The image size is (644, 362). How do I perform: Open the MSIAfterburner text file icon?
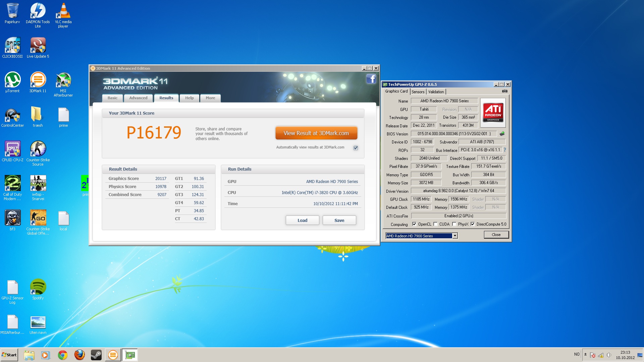pyautogui.click(x=12, y=324)
